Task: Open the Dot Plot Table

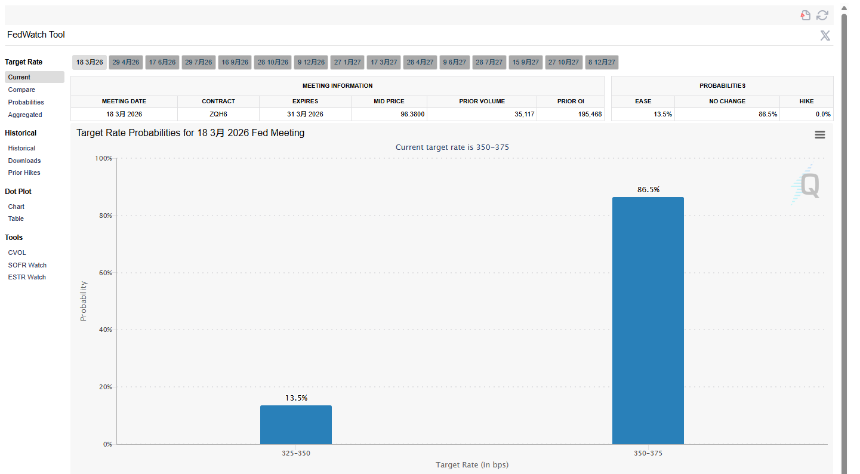Action: click(16, 218)
